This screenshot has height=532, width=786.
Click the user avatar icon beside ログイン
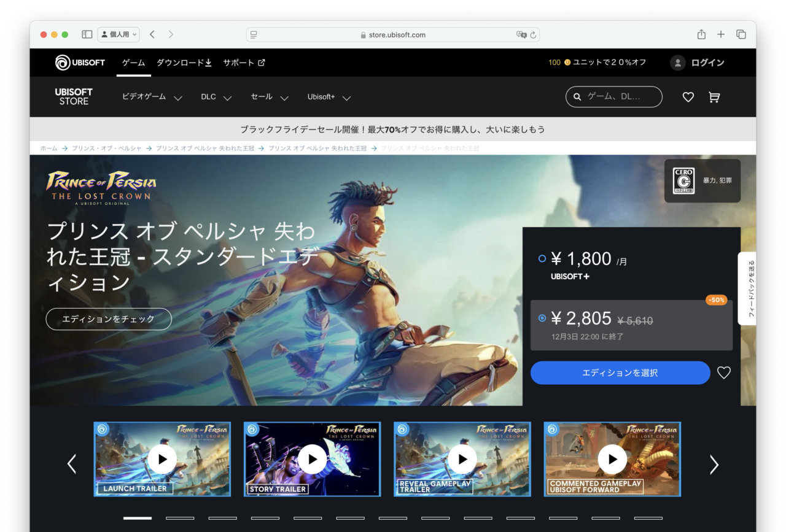(x=678, y=63)
